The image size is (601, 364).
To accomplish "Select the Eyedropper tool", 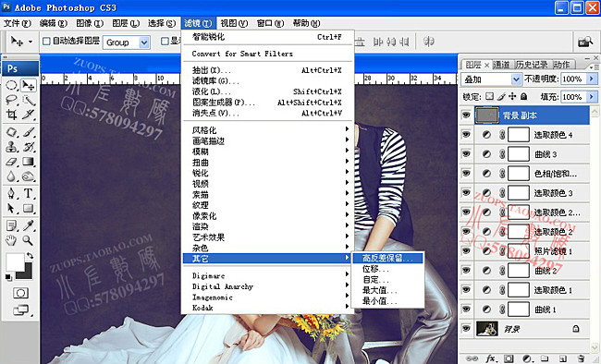I will [29, 225].
